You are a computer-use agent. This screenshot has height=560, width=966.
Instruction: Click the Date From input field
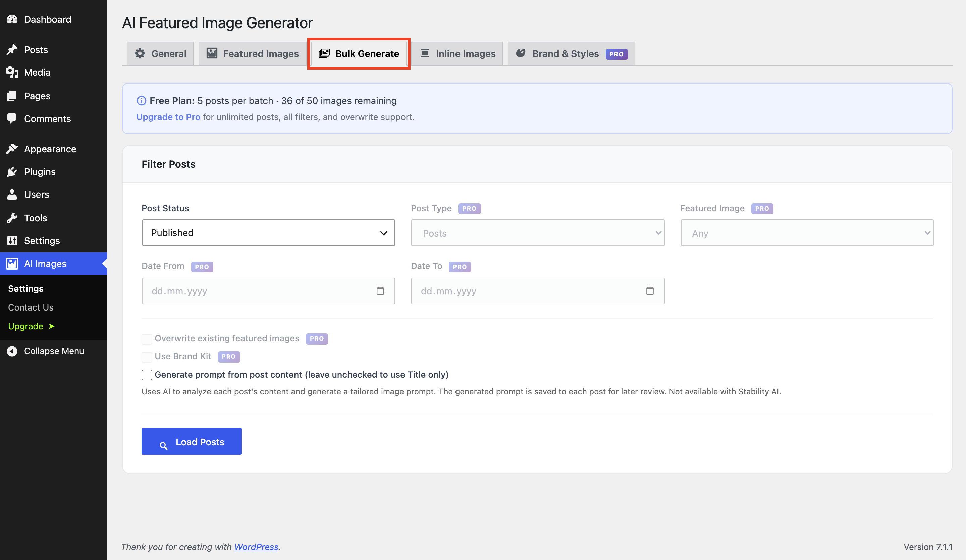pos(268,291)
